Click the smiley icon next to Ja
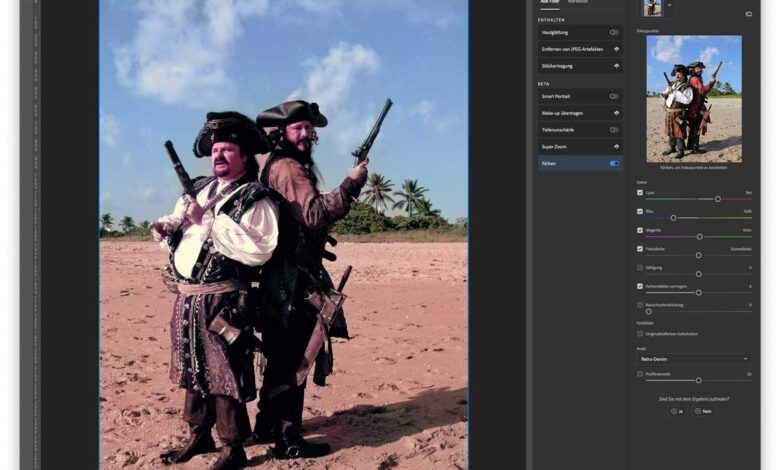Viewport: 780px width, 470px height. tap(674, 411)
